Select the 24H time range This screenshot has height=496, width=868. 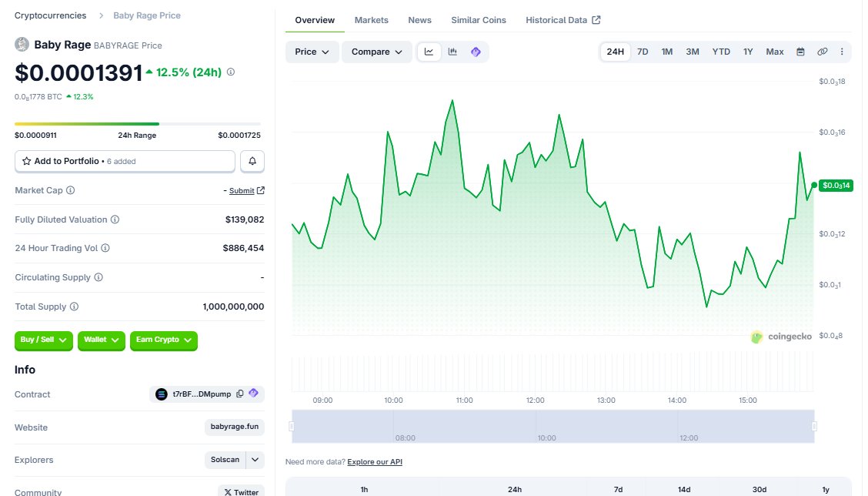coord(615,52)
